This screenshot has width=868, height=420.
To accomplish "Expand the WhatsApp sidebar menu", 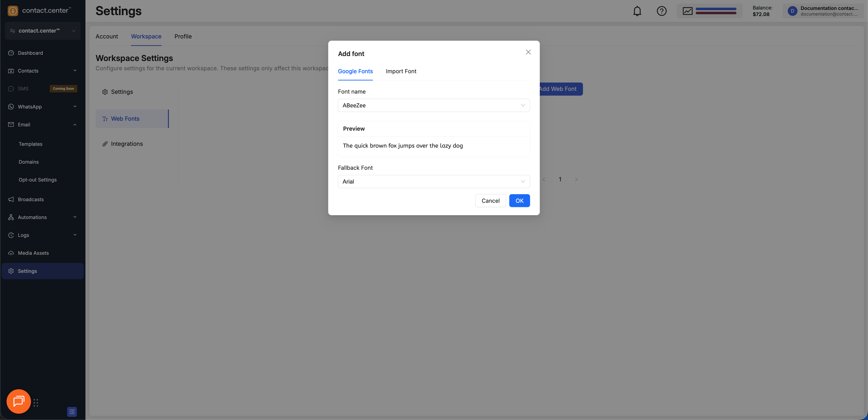I will click(75, 106).
